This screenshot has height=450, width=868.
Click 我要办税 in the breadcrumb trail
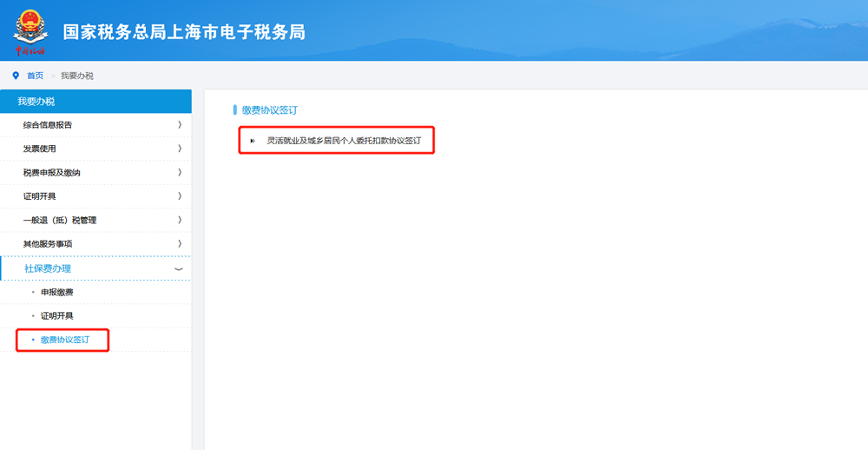pyautogui.click(x=77, y=76)
